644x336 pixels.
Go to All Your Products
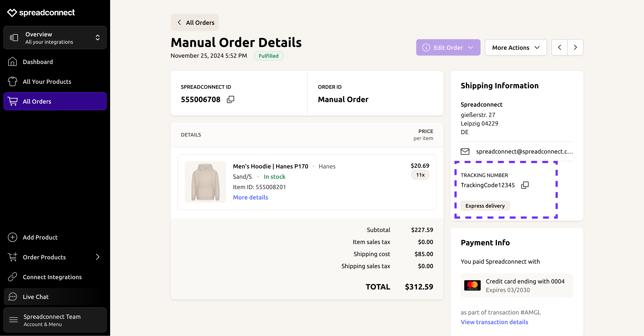55,81
